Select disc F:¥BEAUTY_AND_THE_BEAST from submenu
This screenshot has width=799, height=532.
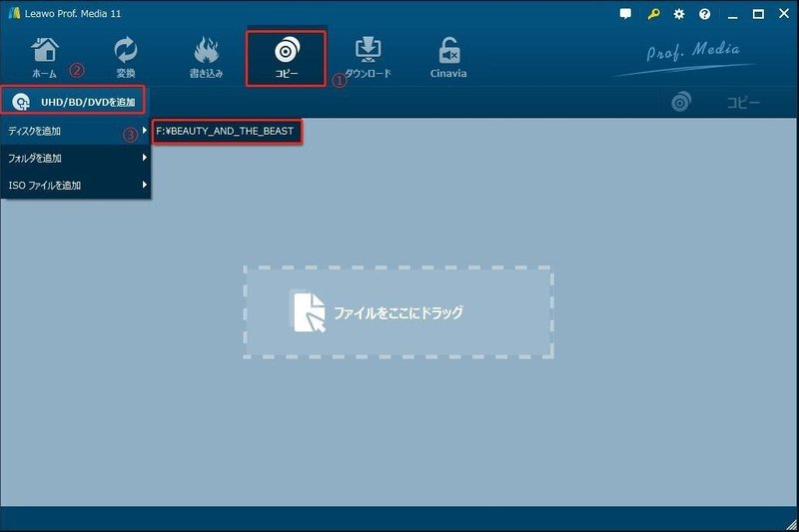(227, 132)
